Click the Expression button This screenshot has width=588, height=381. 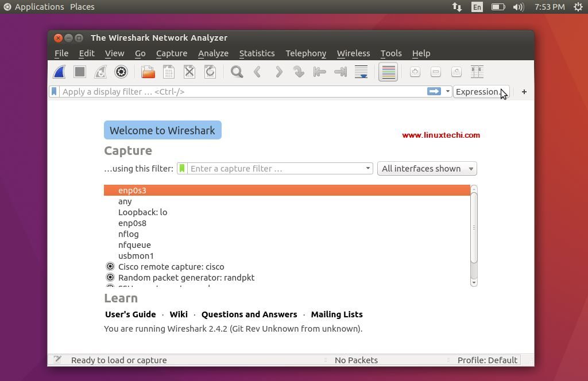pos(478,92)
